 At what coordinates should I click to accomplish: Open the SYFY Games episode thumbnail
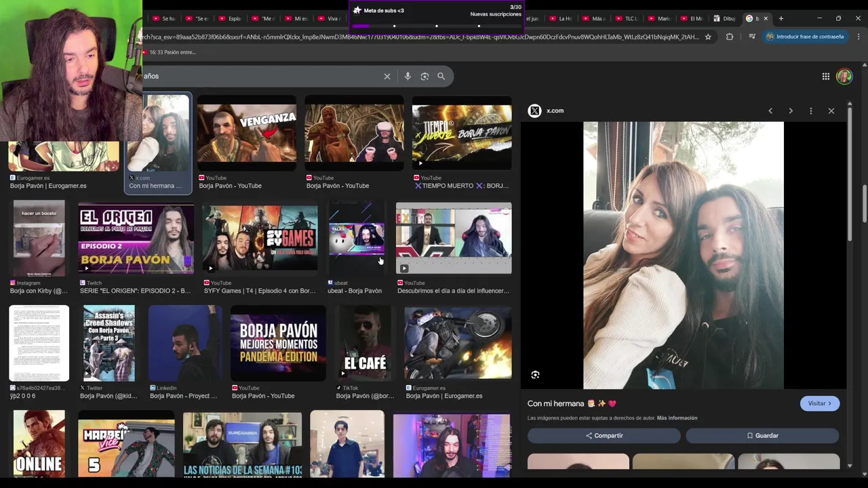click(x=260, y=239)
